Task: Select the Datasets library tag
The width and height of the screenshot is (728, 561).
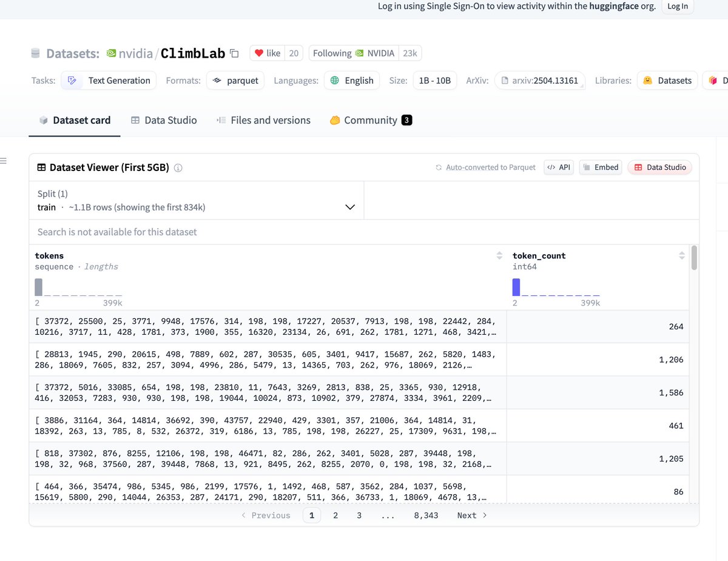Action: click(667, 81)
